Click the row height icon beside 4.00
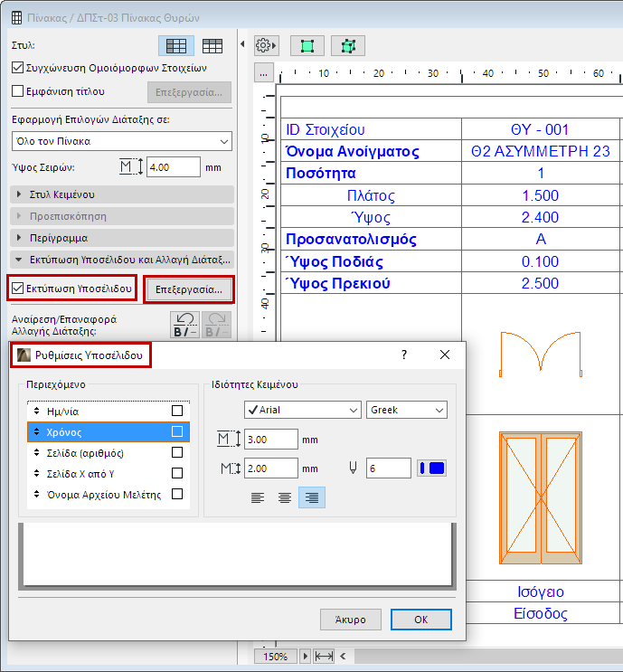The height and width of the screenshot is (672, 623). (x=131, y=166)
